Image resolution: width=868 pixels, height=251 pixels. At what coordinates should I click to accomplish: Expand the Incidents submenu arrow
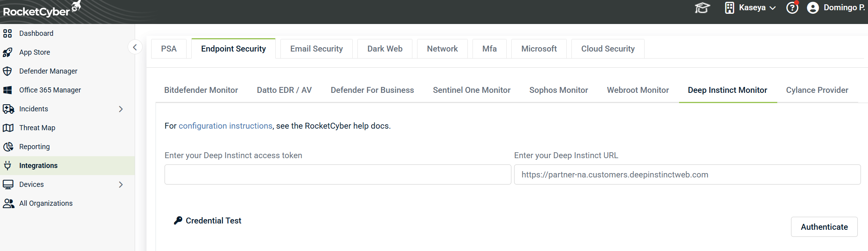pos(121,109)
